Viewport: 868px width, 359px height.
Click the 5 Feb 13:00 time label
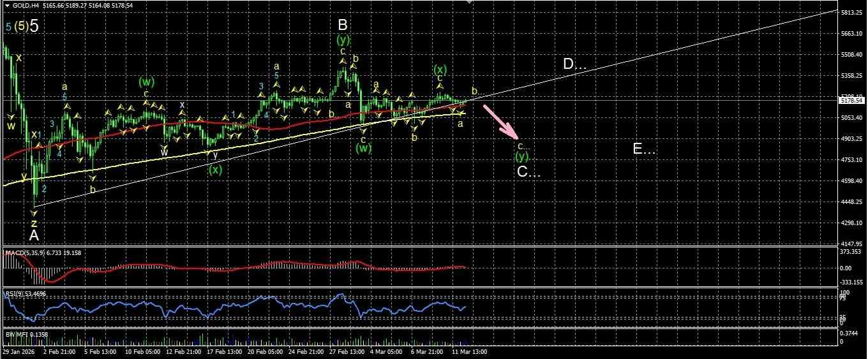tap(101, 351)
